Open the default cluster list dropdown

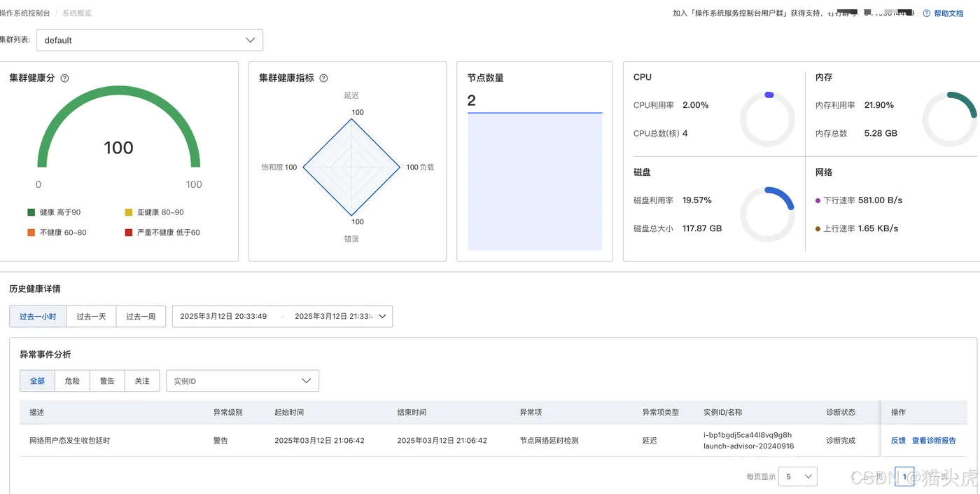click(x=149, y=40)
